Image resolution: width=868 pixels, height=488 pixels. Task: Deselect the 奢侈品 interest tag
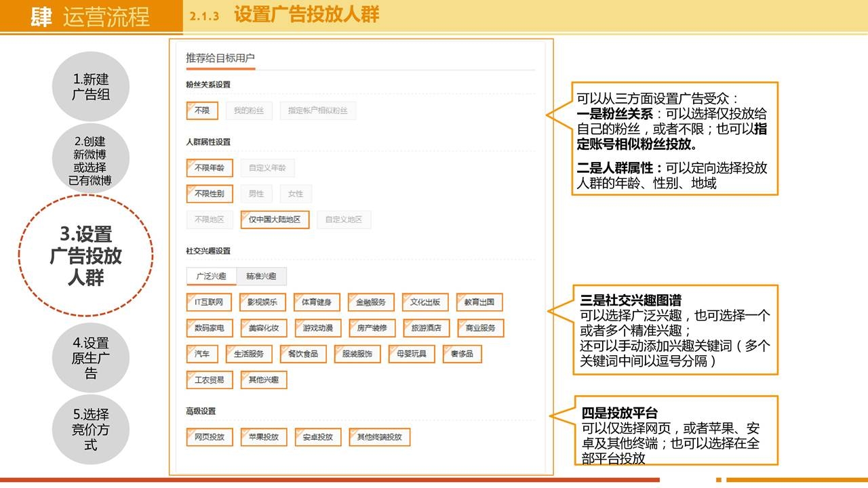pyautogui.click(x=461, y=354)
